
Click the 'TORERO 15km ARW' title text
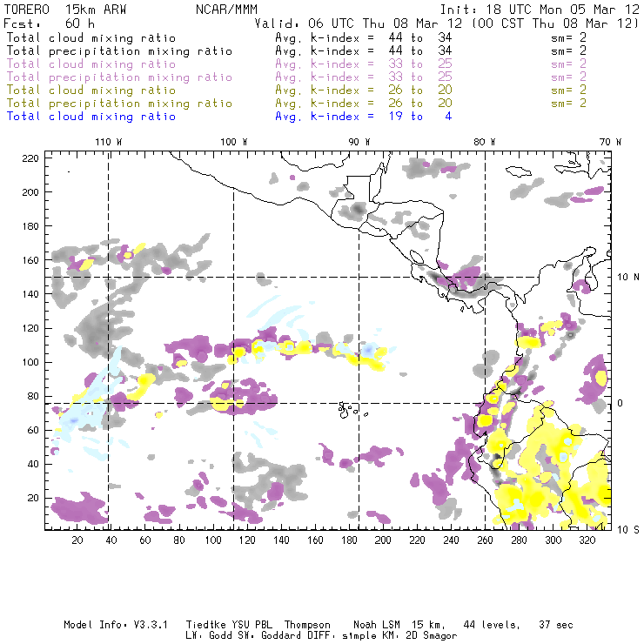pos(65,10)
